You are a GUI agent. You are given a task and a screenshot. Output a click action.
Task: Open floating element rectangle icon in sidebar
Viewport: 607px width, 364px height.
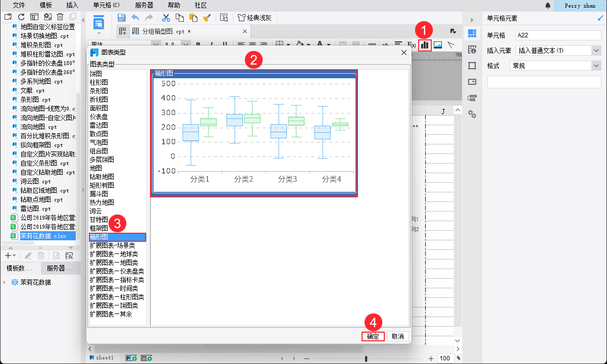[472, 66]
